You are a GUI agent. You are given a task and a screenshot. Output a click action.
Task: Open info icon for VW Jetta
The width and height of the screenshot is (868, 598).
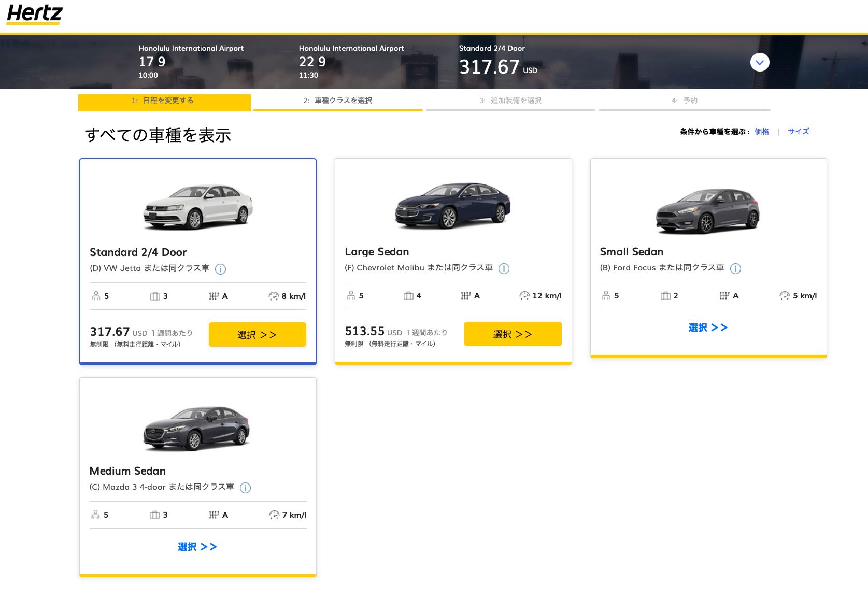tap(220, 269)
